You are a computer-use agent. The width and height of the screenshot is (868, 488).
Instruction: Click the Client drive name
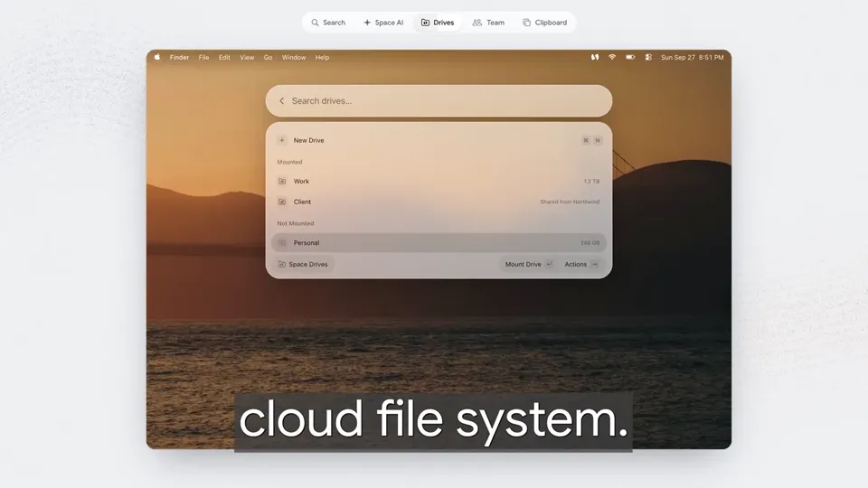pos(302,202)
